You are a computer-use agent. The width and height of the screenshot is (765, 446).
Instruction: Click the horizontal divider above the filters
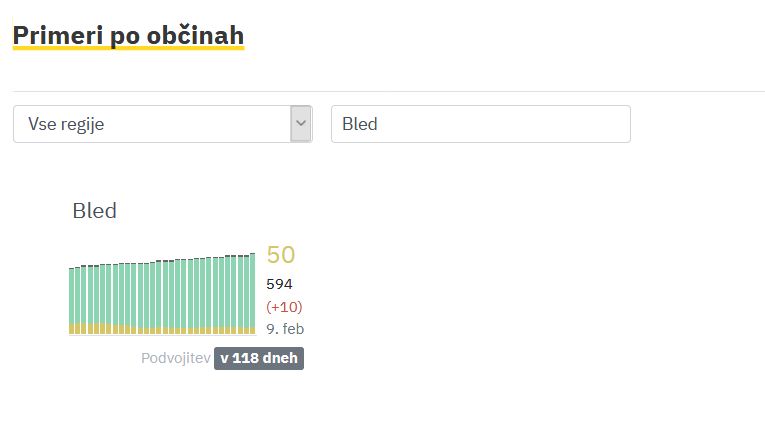point(388,92)
